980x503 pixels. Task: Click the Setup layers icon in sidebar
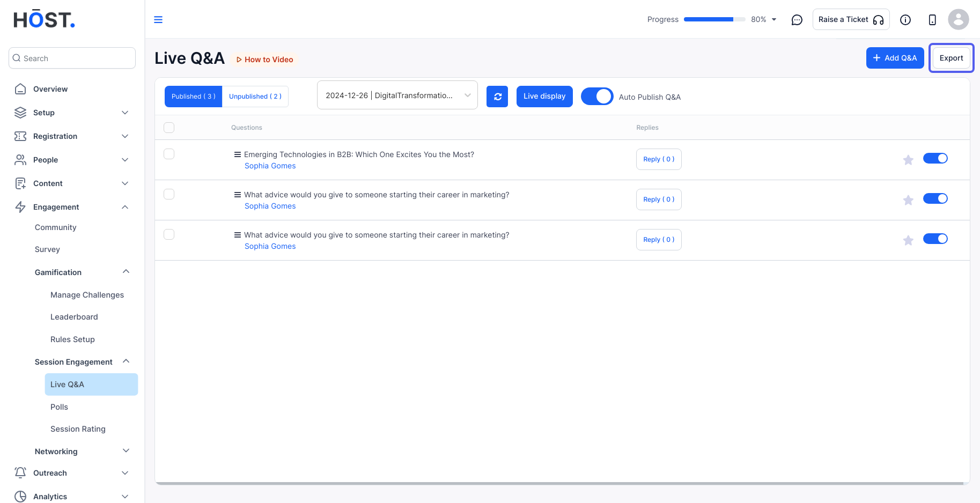tap(20, 113)
